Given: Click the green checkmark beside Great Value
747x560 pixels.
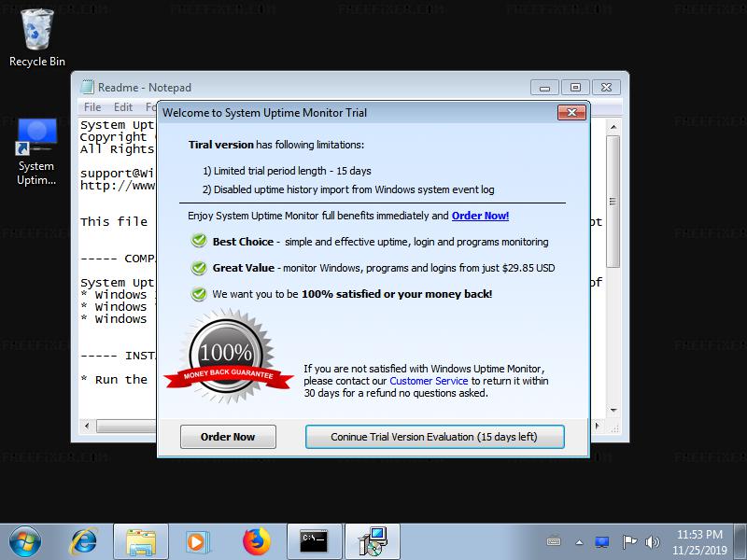Looking at the screenshot, I should point(199,268).
